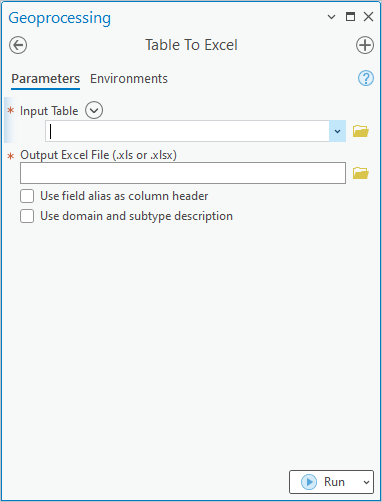Screen dimensions: 382x502
Task: Expand the circled chevron beside Input Table
Action: 94,110
